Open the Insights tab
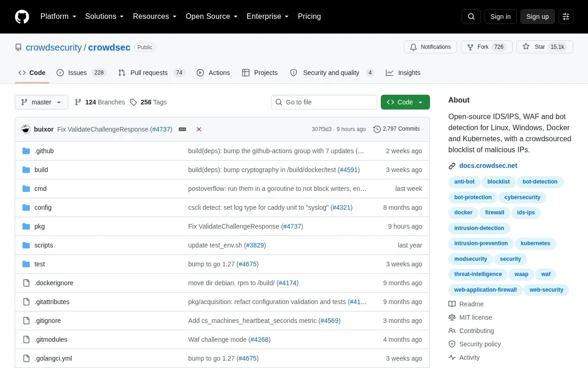The image size is (588, 368). 403,73
